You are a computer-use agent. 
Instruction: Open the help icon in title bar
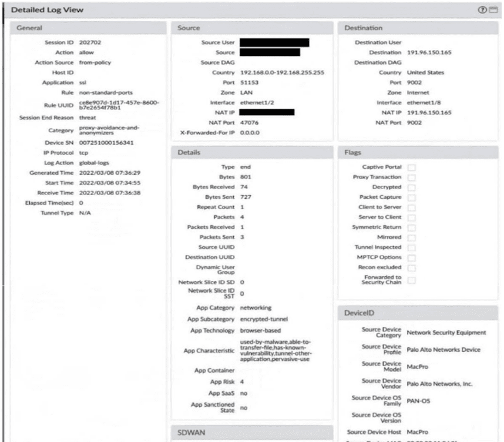483,10
